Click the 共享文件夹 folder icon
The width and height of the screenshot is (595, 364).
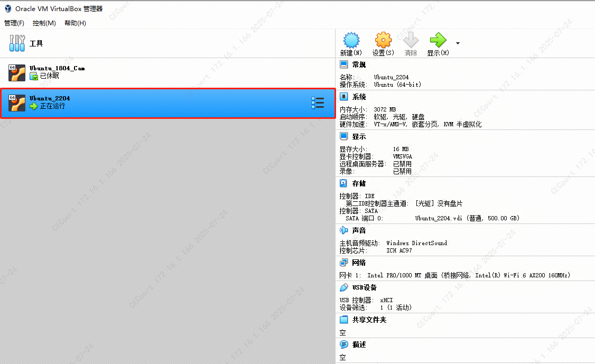click(344, 320)
